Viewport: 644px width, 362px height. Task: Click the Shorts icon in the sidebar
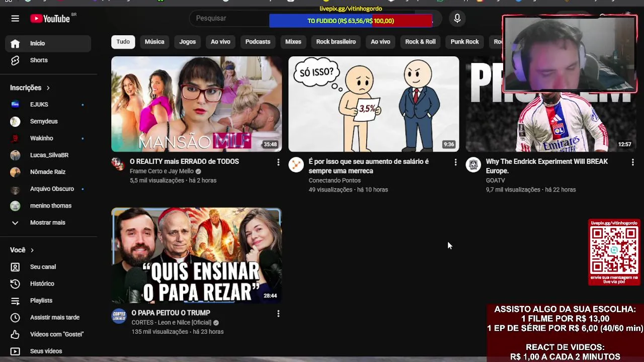click(x=15, y=60)
